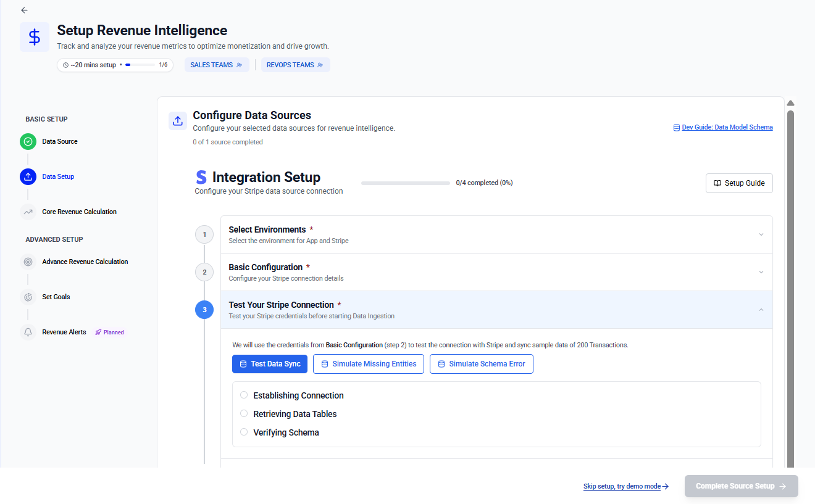The height and width of the screenshot is (504, 815).
Task: Select the Data Setup step icon
Action: tap(28, 176)
